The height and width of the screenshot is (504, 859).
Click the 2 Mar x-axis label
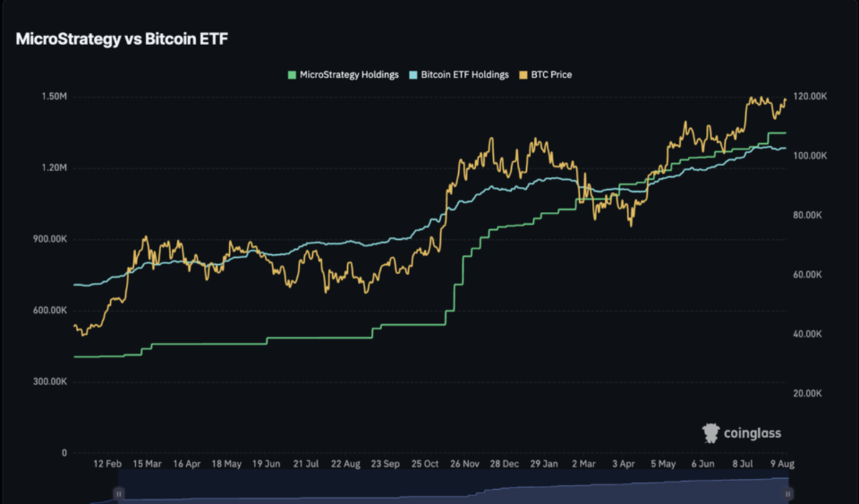click(x=583, y=464)
